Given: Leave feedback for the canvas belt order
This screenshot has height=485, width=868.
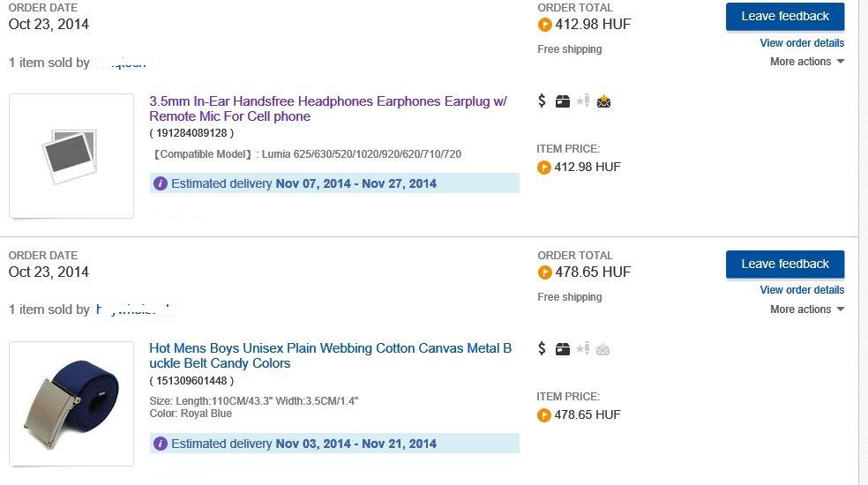Looking at the screenshot, I should click(784, 264).
